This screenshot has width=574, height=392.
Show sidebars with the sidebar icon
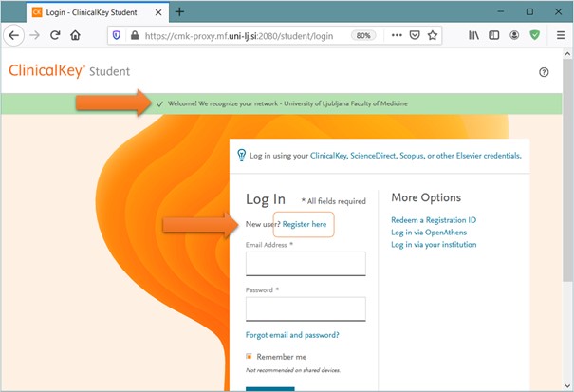(493, 35)
